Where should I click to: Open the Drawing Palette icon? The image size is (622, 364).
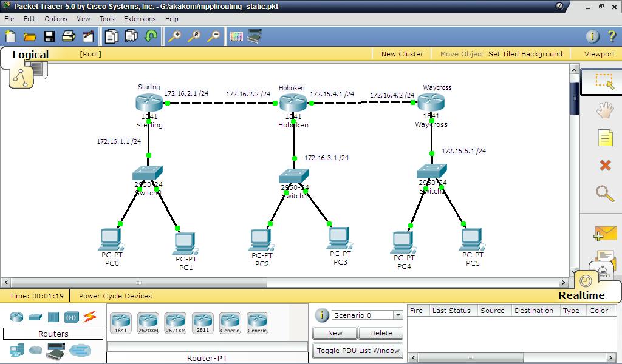(x=236, y=37)
